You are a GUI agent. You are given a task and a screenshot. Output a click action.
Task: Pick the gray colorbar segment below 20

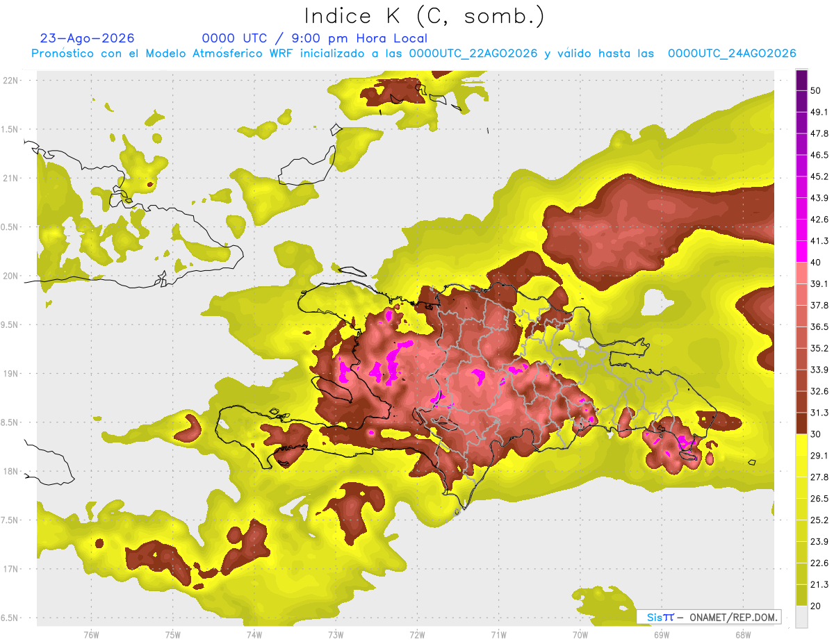point(802,617)
